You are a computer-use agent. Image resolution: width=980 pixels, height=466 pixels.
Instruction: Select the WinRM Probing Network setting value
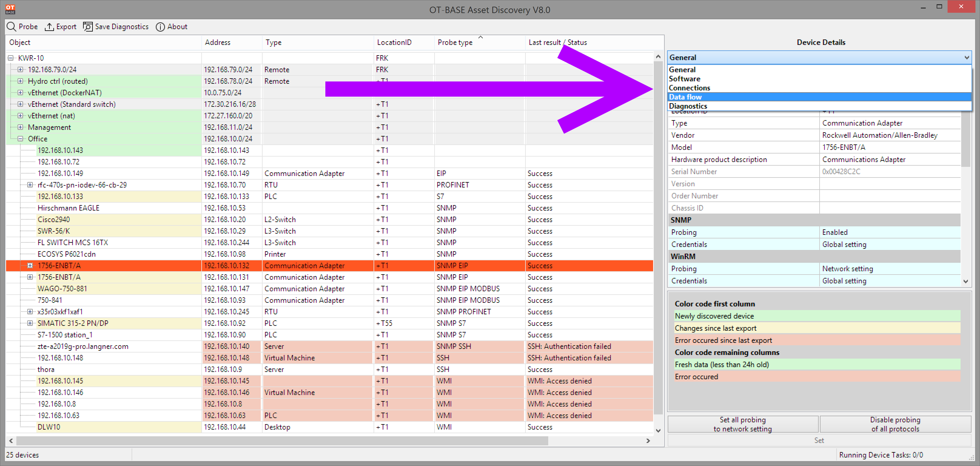click(x=890, y=269)
